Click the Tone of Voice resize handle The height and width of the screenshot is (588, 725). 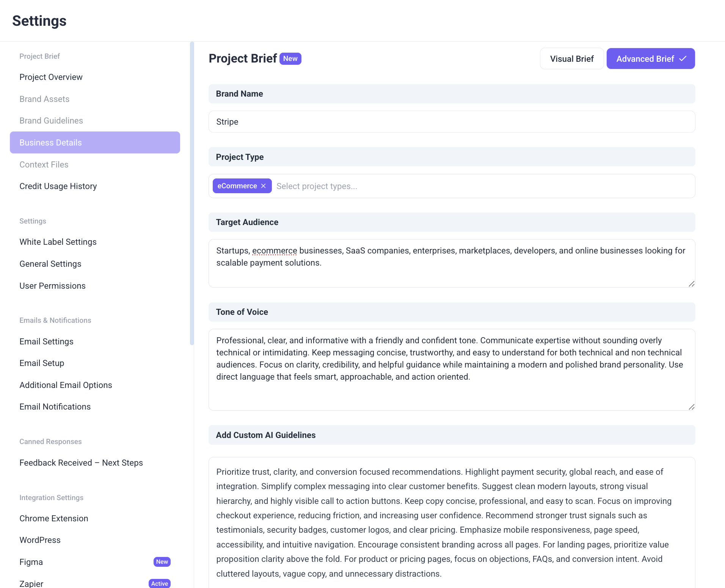click(x=691, y=407)
